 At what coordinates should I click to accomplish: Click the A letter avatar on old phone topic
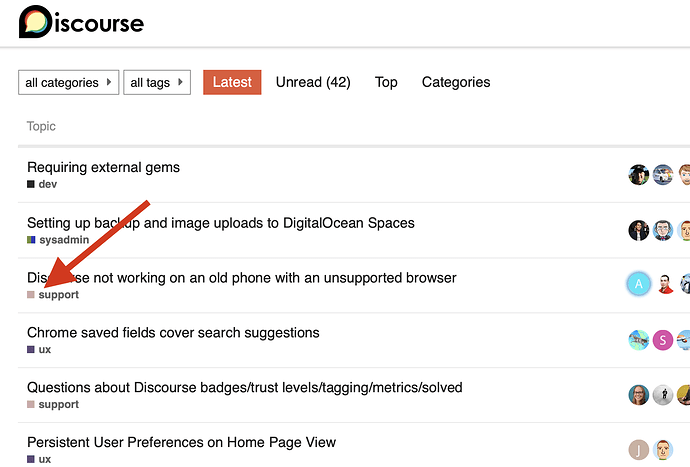pos(639,284)
